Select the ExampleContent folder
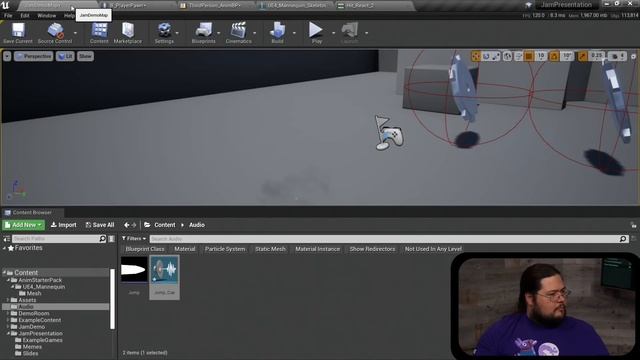 (40, 320)
